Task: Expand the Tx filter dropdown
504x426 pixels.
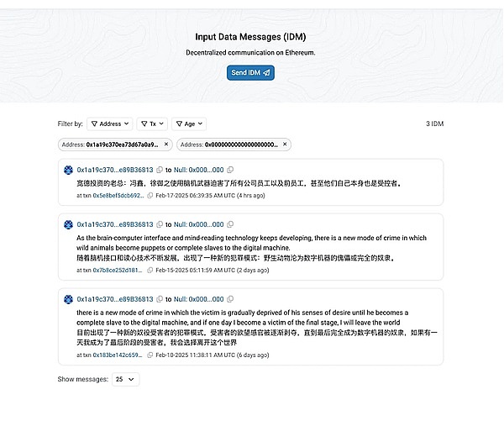Action: (x=152, y=124)
